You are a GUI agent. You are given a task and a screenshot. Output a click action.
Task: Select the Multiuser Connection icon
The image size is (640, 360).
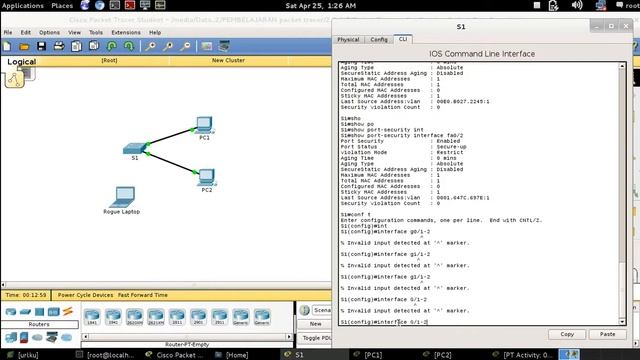66,338
